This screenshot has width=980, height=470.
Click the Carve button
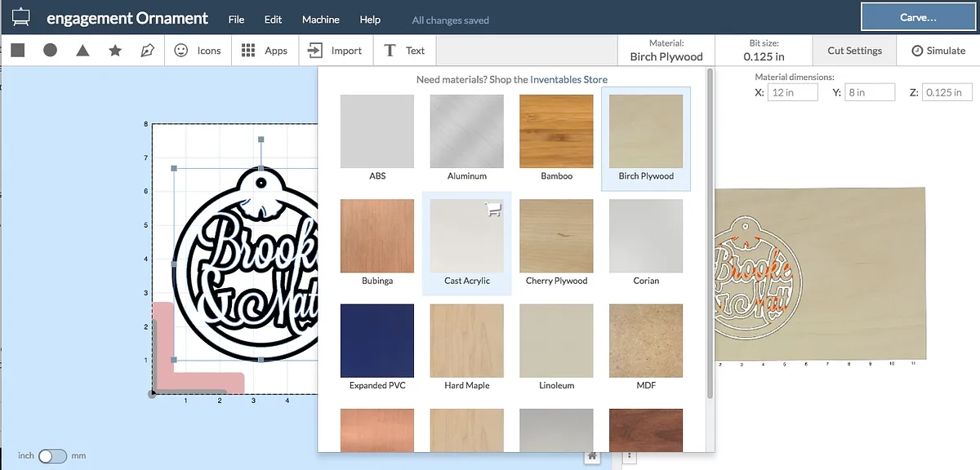click(x=918, y=17)
